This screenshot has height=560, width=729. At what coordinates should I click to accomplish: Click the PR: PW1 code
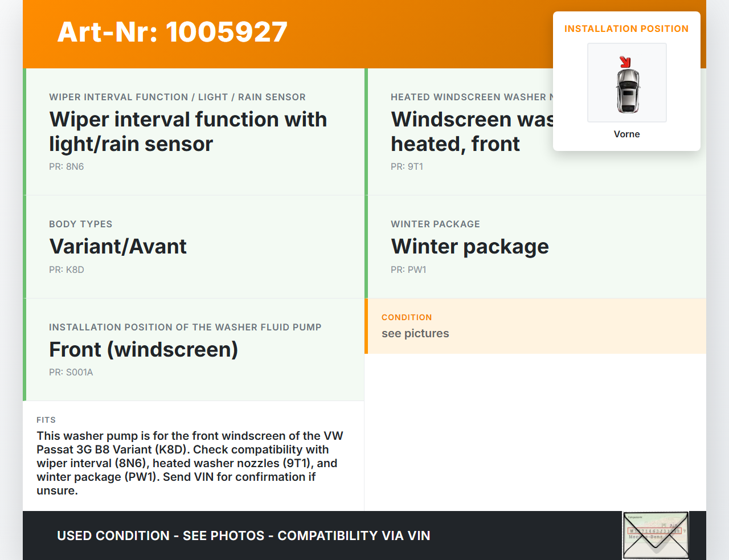pos(408,269)
